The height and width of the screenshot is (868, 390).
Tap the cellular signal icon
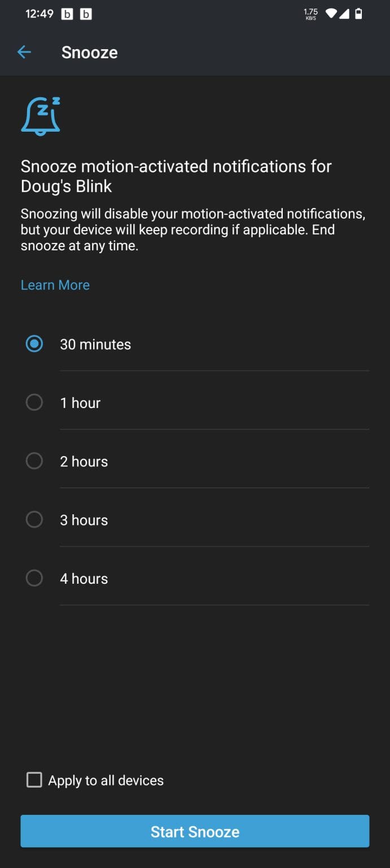(344, 14)
